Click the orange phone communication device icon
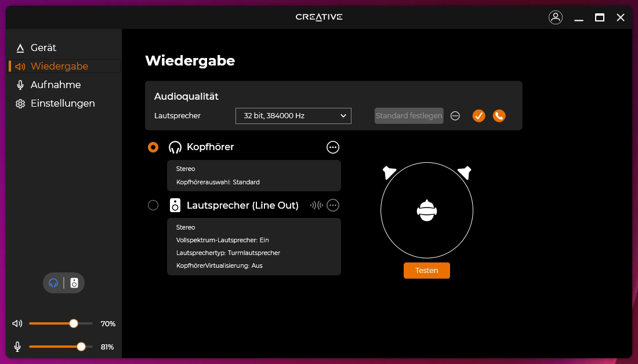The width and height of the screenshot is (638, 364). 499,116
